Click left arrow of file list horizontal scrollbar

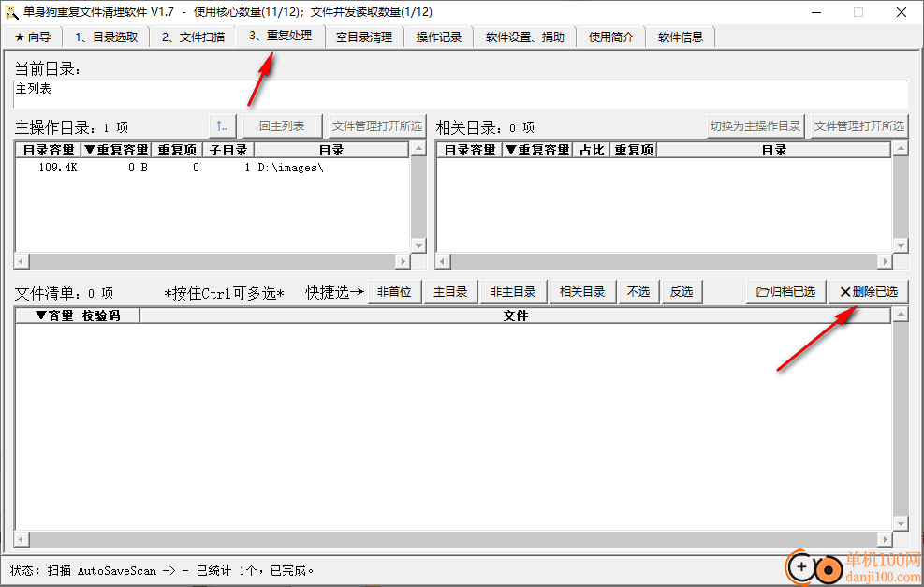tap(22, 539)
